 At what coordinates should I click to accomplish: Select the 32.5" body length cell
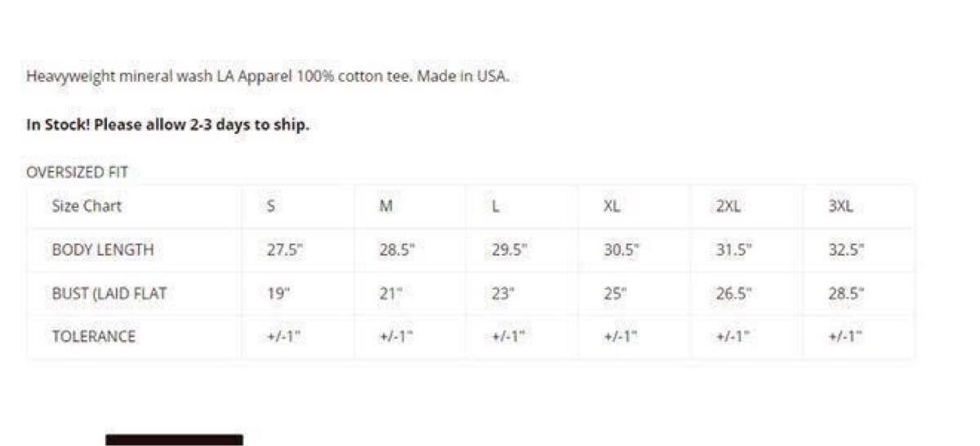click(846, 250)
